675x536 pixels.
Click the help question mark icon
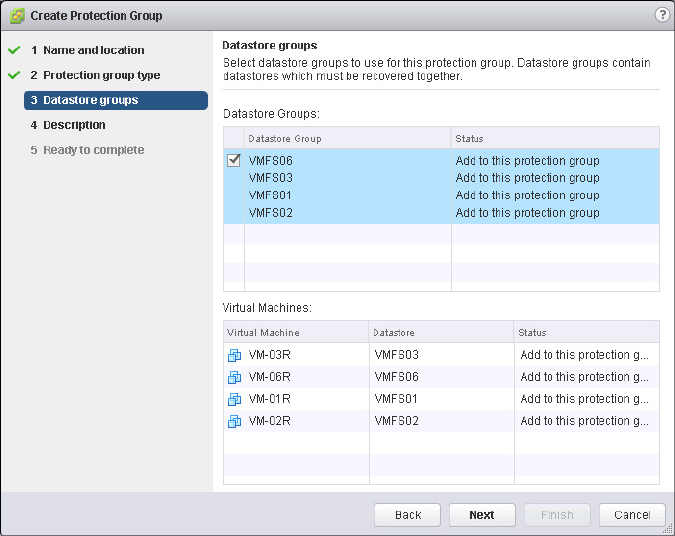point(661,15)
